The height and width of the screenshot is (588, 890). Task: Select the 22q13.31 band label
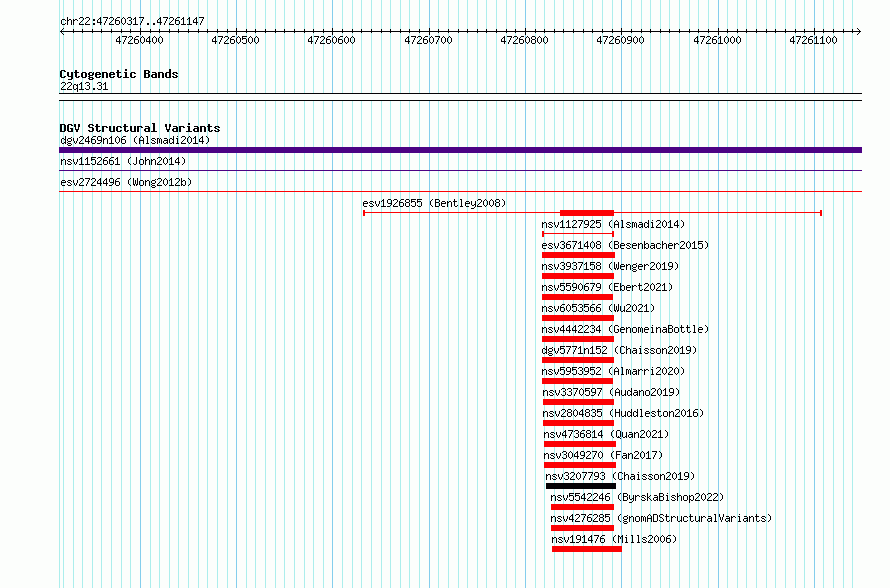[84, 86]
